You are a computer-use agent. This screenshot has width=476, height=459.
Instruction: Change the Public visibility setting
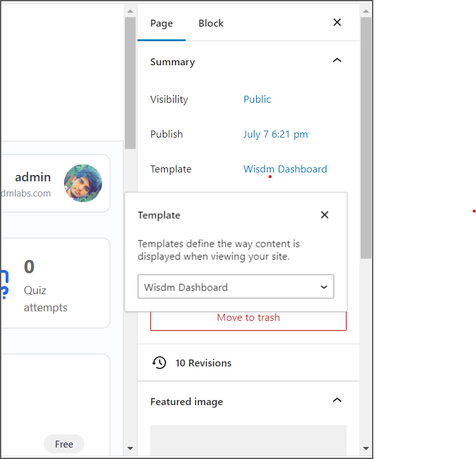tap(257, 100)
